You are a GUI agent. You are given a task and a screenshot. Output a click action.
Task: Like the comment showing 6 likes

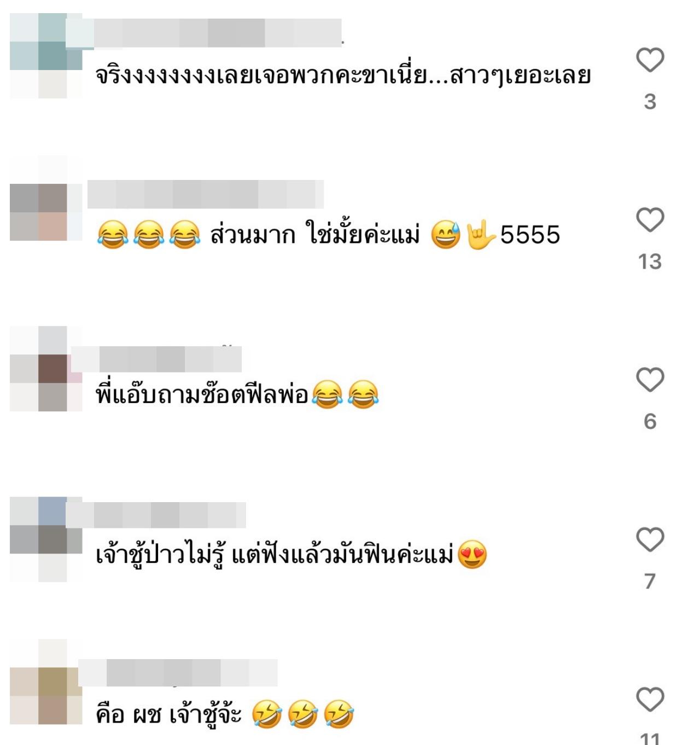tap(650, 379)
